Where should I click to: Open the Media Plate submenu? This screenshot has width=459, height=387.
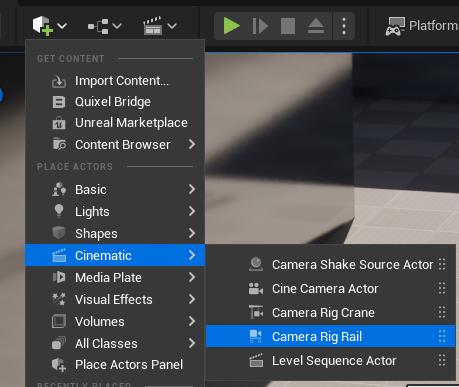(115, 277)
